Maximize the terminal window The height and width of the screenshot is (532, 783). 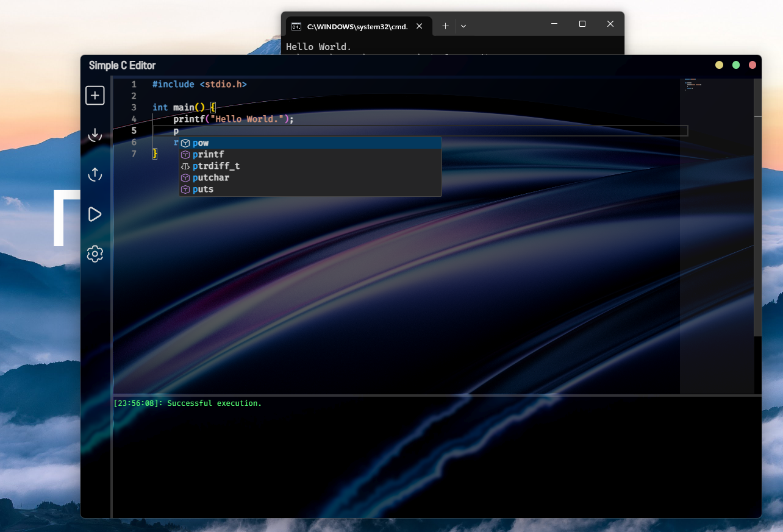tap(582, 24)
